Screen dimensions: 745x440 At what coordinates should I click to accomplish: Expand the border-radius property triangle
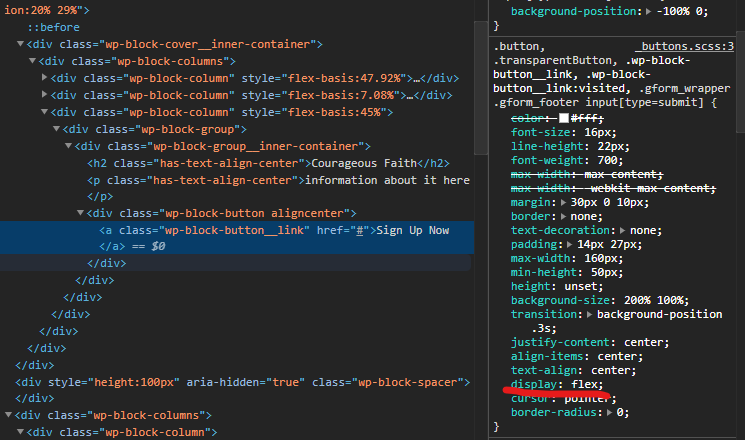(x=613, y=412)
